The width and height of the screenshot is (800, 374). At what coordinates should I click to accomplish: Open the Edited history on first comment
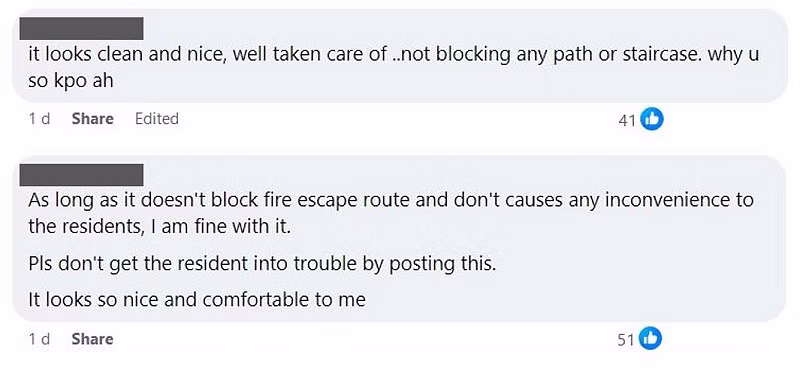[157, 119]
